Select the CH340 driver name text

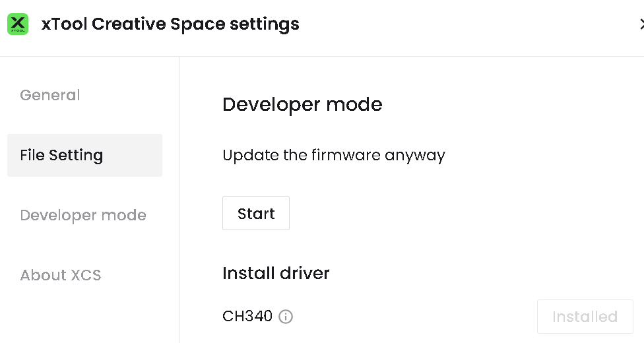click(x=247, y=317)
